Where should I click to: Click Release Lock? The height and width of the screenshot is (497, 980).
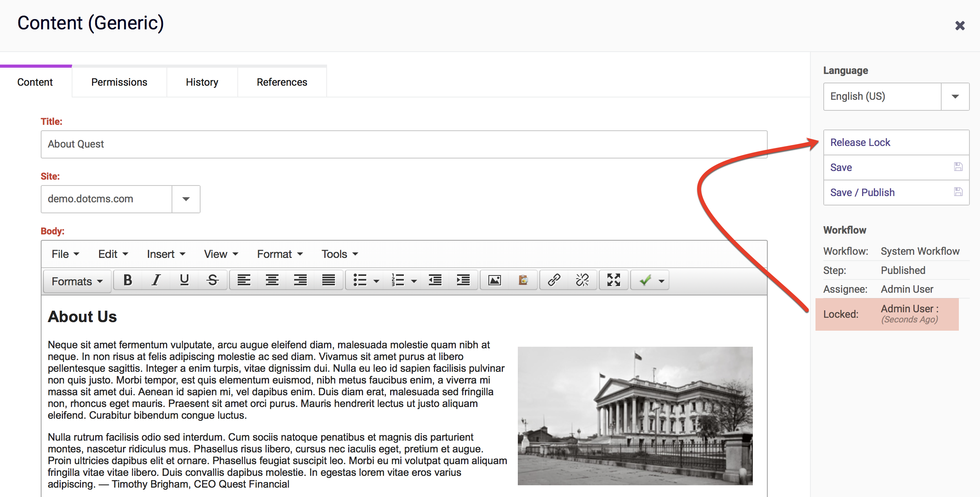pyautogui.click(x=860, y=142)
